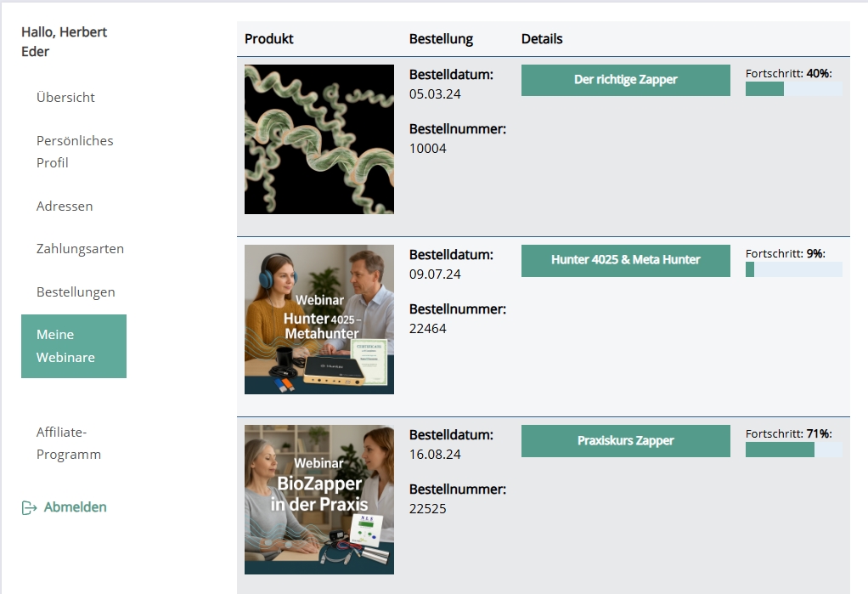Click the Abmelden logout link
This screenshot has height=594, width=868.
pos(75,507)
